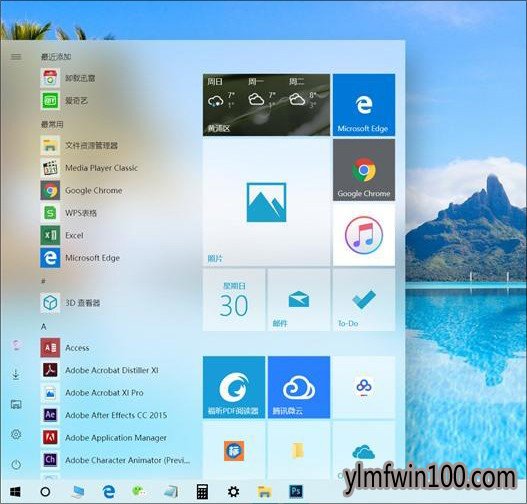Open the Edge icon on the taskbar

[x=109, y=492]
